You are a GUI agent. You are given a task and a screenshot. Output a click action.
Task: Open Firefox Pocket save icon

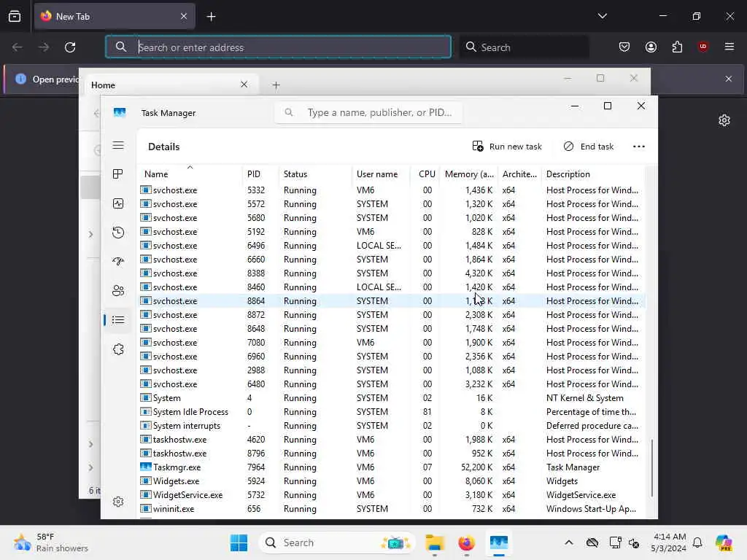[624, 47]
